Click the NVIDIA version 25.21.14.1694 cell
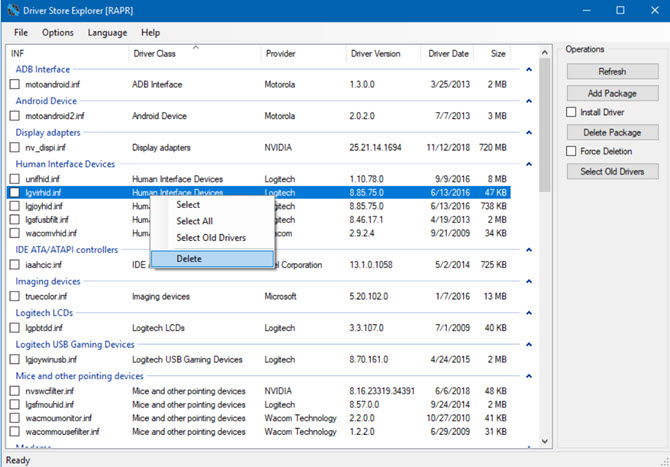This screenshot has height=467, width=670. pos(376,147)
